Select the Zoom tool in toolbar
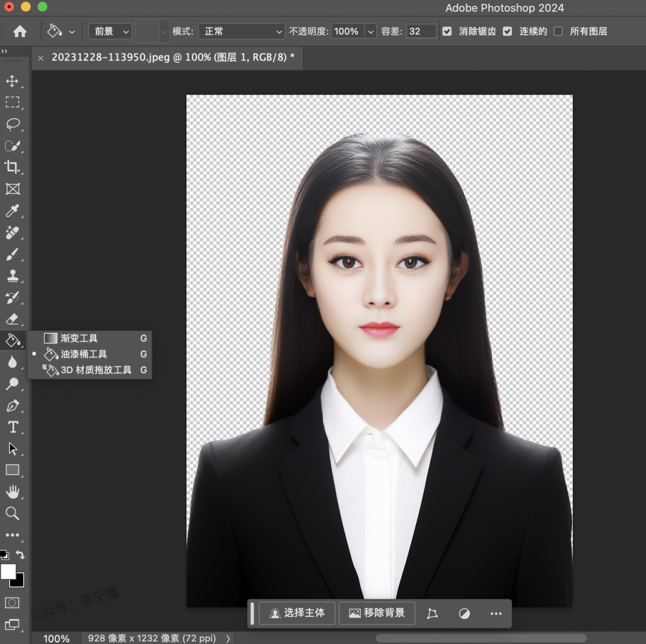 coord(12,513)
